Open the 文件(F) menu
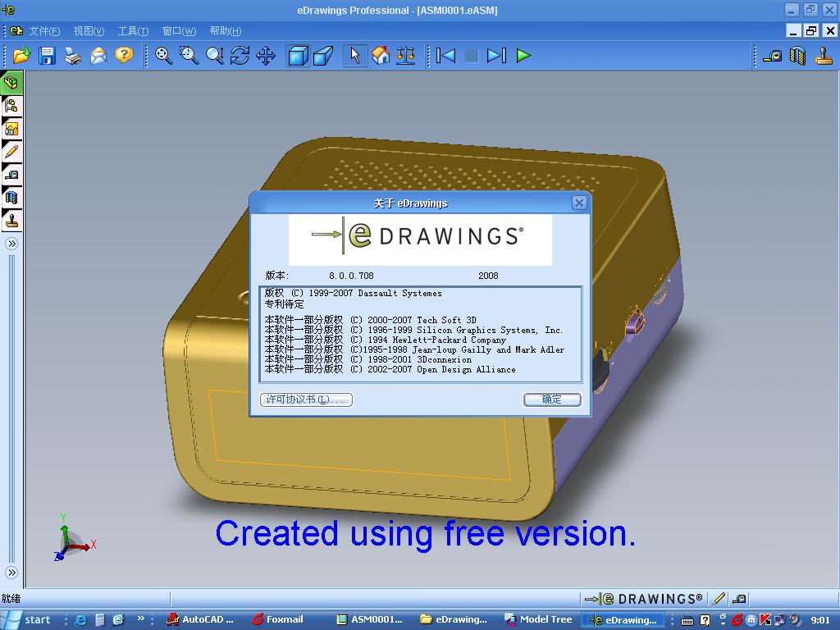Viewport: 840px width, 630px height. (44, 31)
